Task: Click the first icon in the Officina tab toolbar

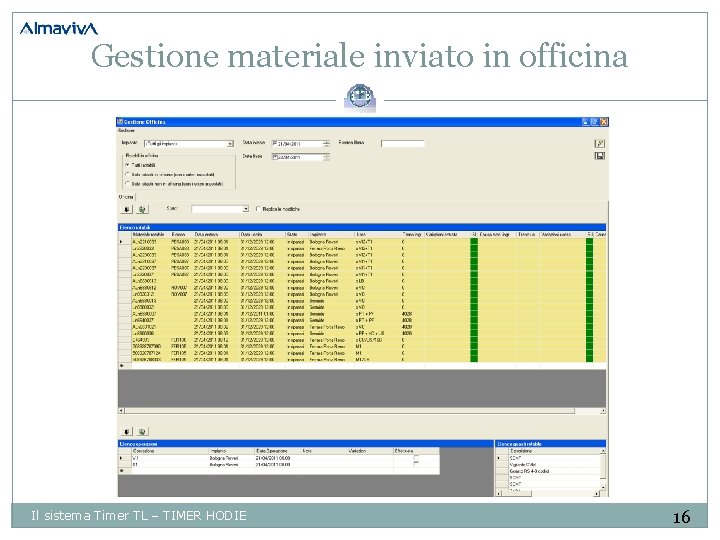Action: 127,209
